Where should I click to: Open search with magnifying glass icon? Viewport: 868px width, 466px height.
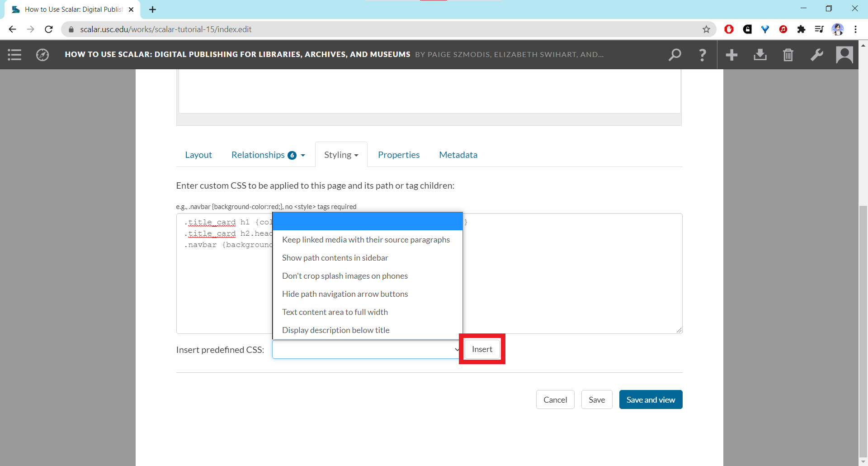tap(675, 55)
